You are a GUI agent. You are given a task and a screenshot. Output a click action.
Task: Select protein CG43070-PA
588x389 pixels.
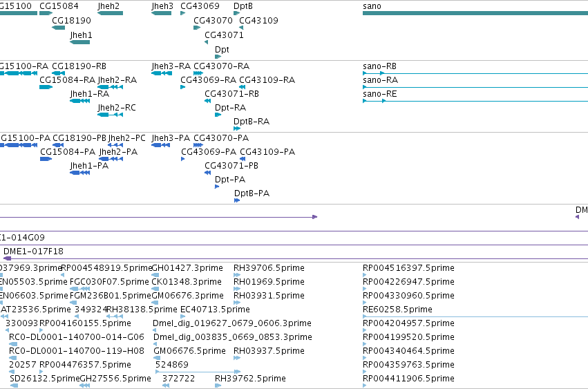coord(221,138)
